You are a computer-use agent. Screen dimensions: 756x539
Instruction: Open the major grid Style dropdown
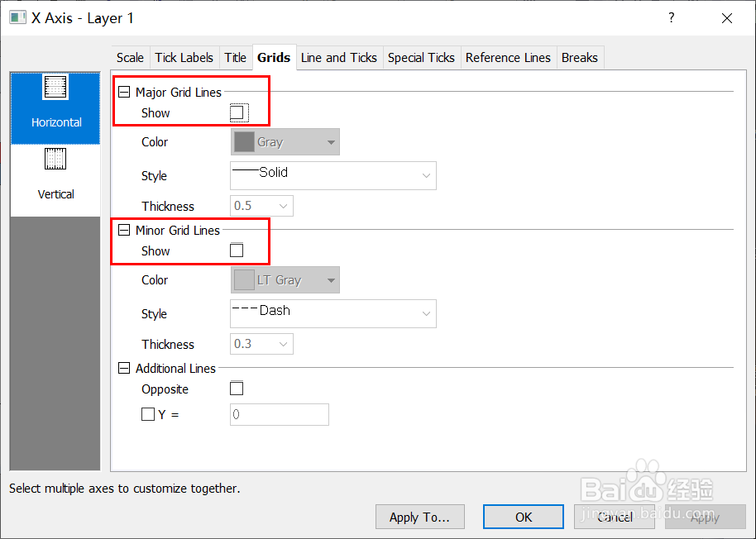click(333, 175)
